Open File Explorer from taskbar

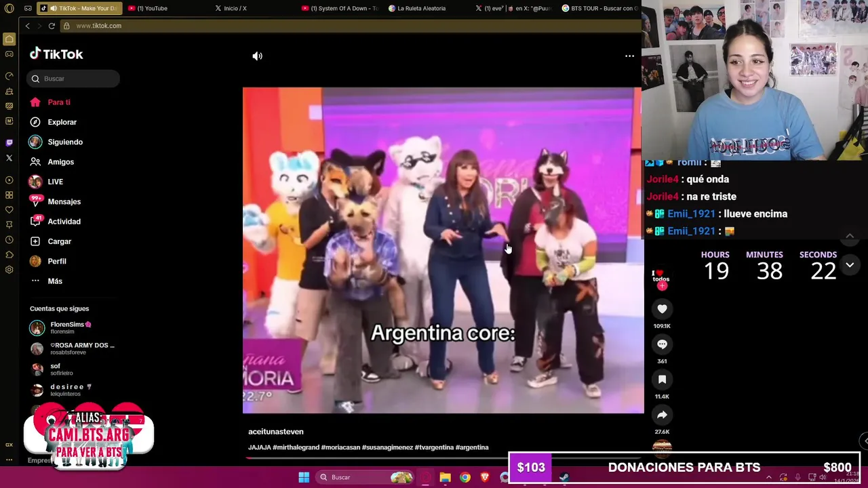[445, 477]
